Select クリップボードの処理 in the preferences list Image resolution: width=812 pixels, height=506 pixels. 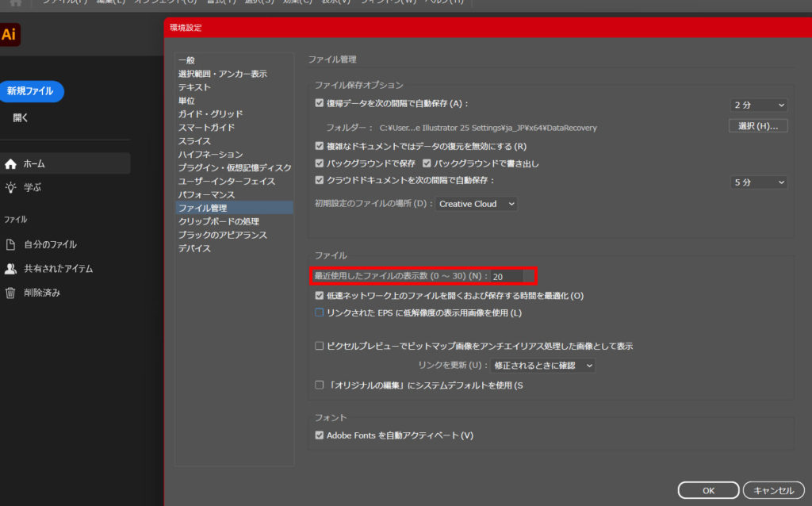click(x=218, y=221)
